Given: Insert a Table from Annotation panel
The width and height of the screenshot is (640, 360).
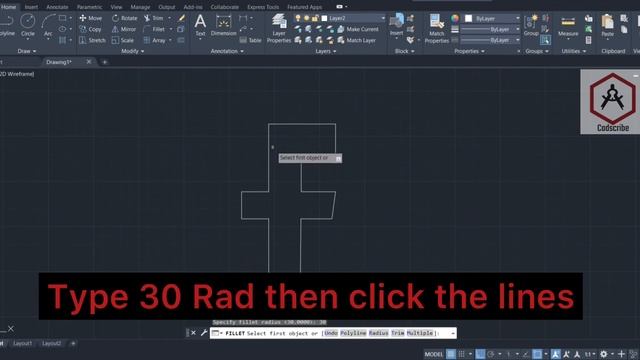Looking at the screenshot, I should pos(250,40).
